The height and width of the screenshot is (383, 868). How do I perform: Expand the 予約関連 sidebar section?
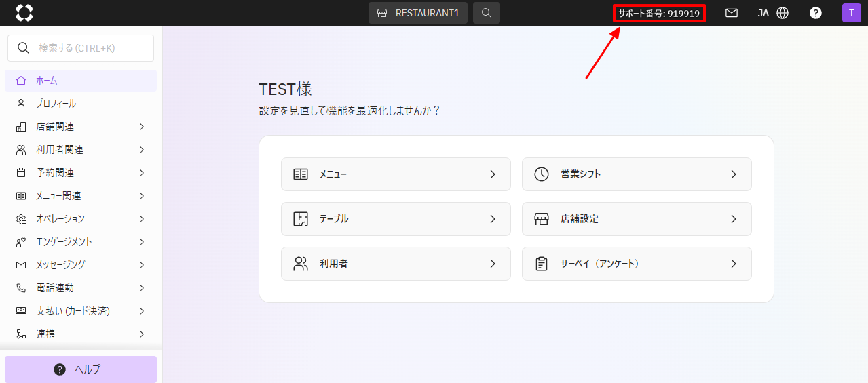pyautogui.click(x=81, y=173)
